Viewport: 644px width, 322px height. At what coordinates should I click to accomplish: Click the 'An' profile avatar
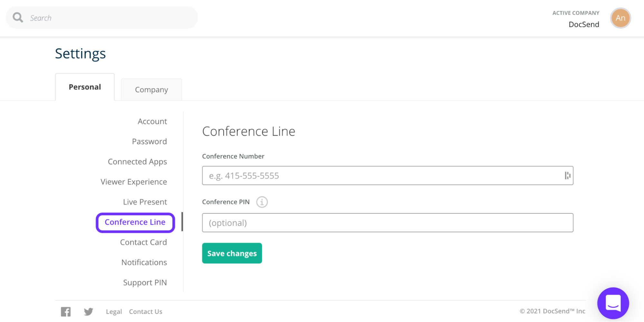620,18
